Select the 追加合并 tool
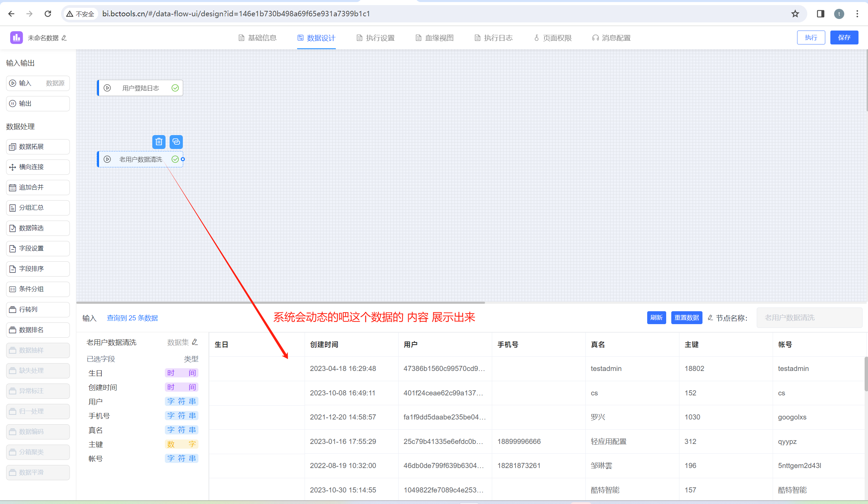This screenshot has height=504, width=868. pos(38,187)
